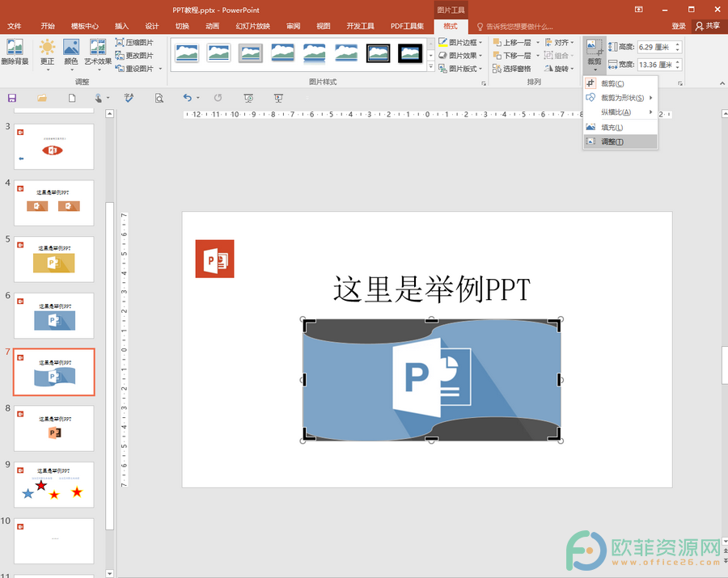Viewport: 728px width, 578px height.
Task: Switch to the 插入 (Insert) tab
Action: coord(121,26)
